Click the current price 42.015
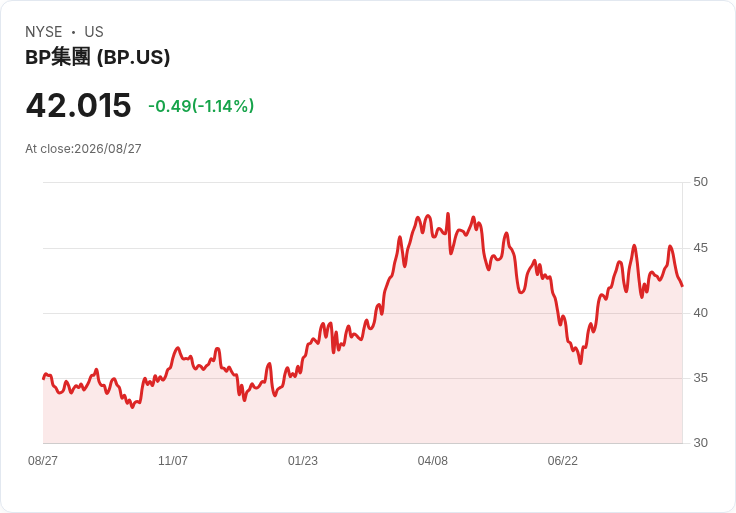Viewport: 736px width, 513px height. tap(78, 105)
